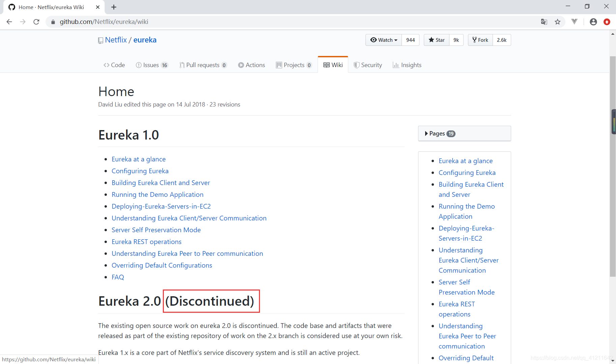Open the Pull requests tab
Viewport: 616px width, 364px height.
203,65
